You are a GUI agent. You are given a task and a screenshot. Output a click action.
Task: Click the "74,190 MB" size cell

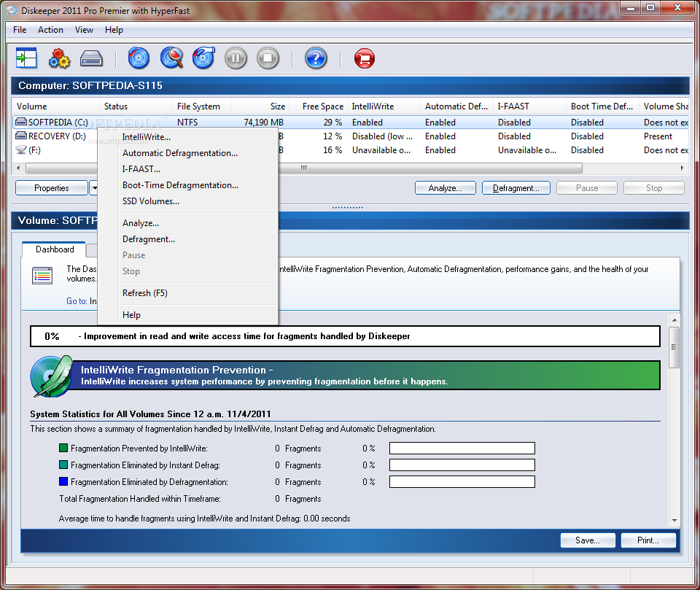(x=263, y=123)
